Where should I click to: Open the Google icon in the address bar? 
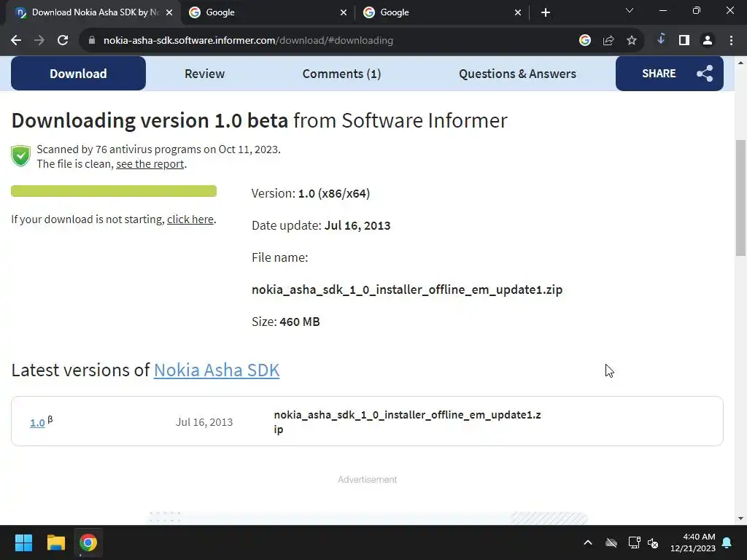(x=585, y=41)
